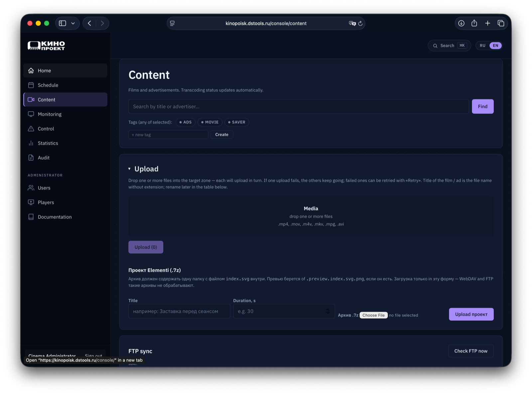Viewport: 532px width, 394px height.
Task: Toggle the ADS tag filter
Action: [x=186, y=122]
